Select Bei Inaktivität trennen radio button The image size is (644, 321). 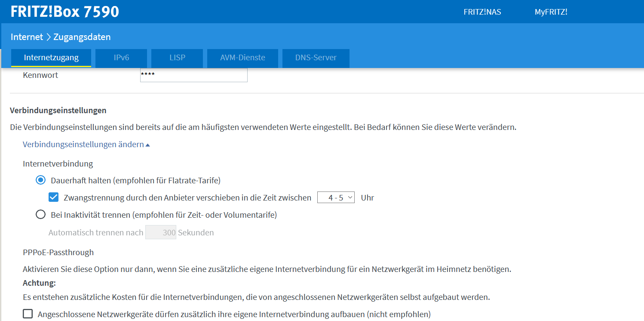[40, 214]
